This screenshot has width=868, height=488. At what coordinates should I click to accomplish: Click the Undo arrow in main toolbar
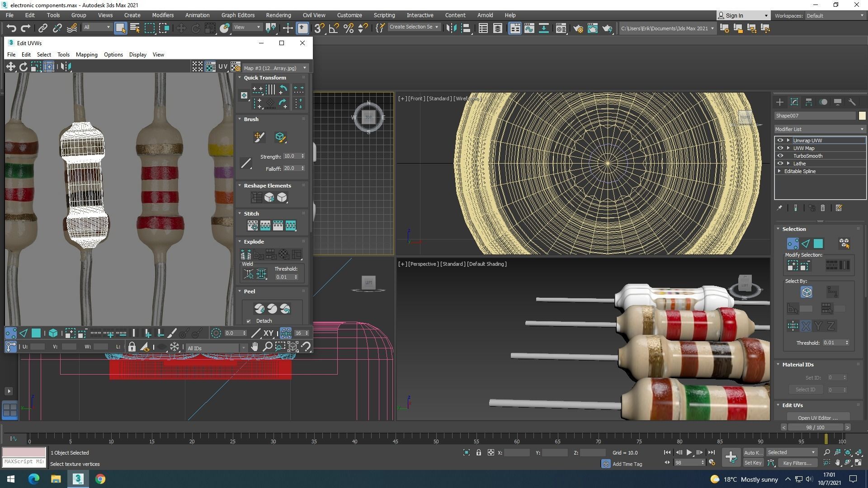[11, 28]
